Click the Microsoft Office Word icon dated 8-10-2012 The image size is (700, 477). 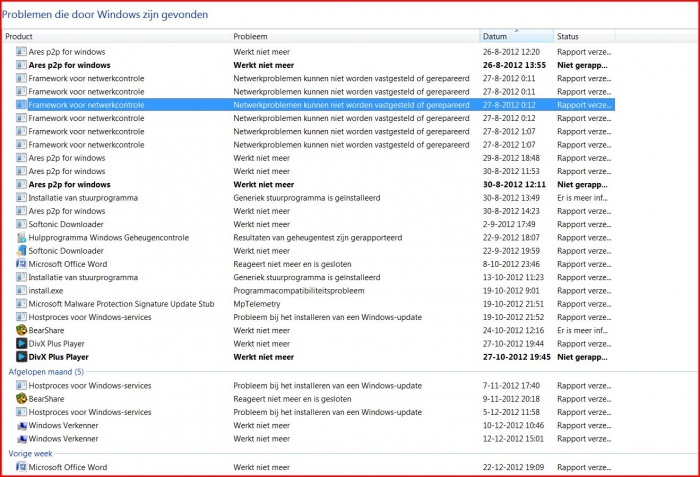pos(21,264)
